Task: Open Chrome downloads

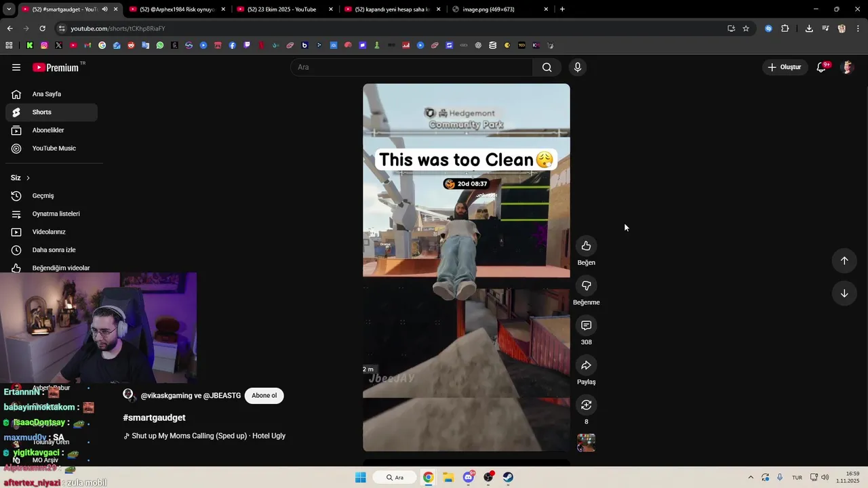Action: click(809, 28)
